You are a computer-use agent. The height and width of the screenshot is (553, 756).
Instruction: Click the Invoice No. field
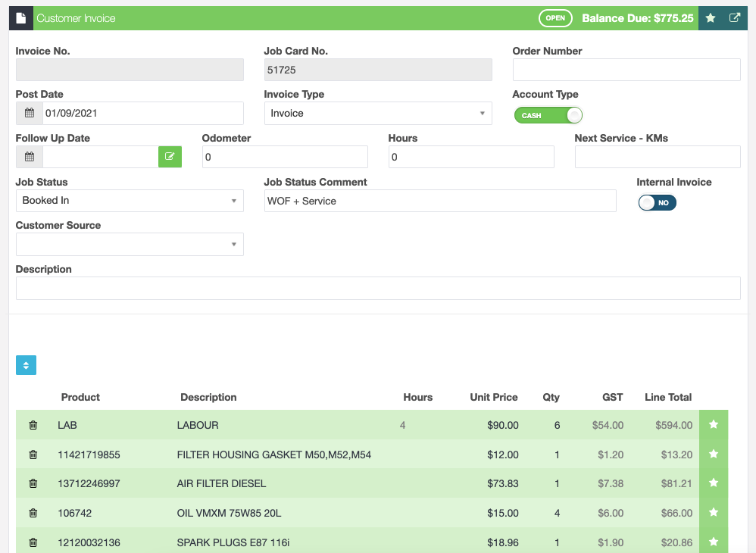pos(130,70)
